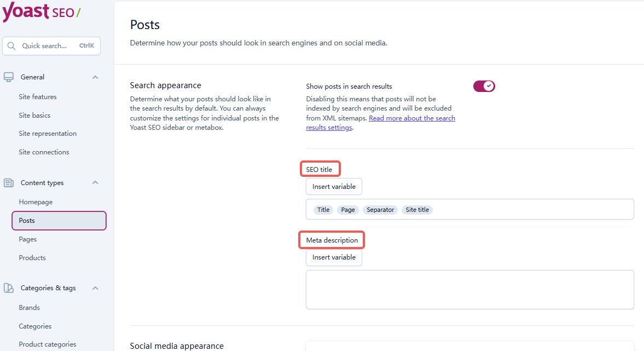Click the Content types section icon
The width and height of the screenshot is (644, 351).
coord(8,182)
